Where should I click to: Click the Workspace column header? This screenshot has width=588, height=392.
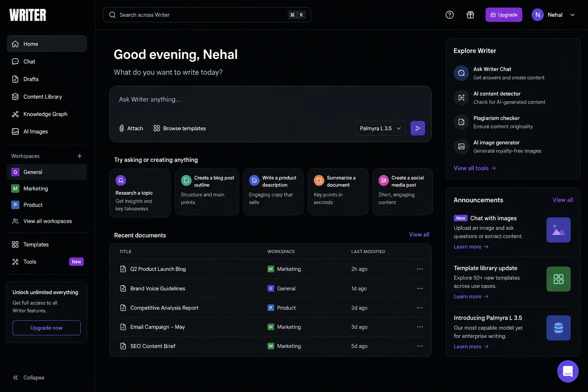pyautogui.click(x=281, y=252)
